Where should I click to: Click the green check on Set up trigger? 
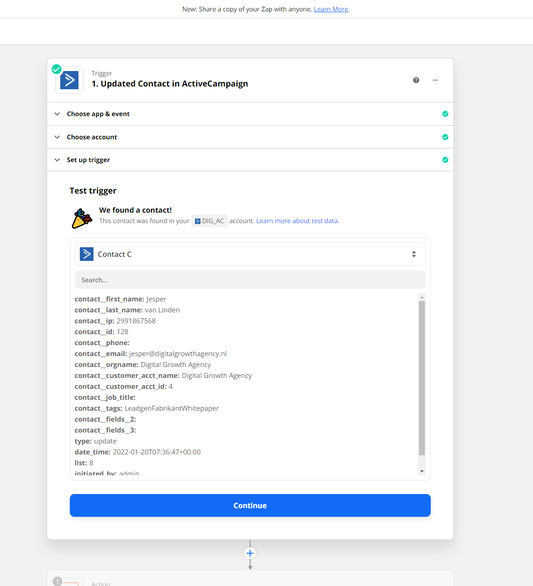pos(445,160)
